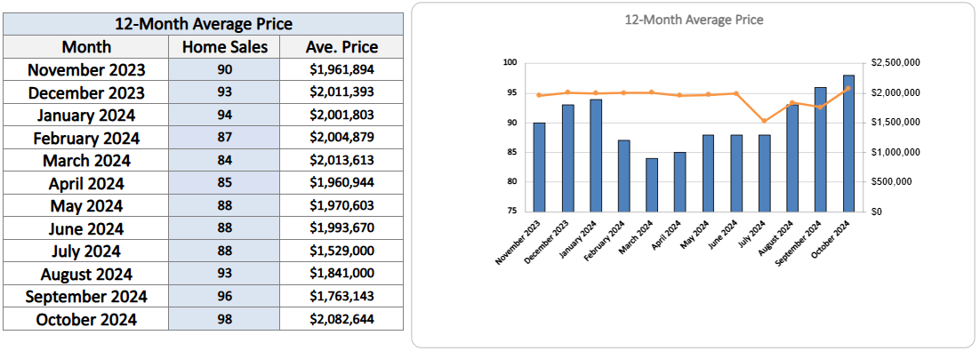Click the September 2024 bar in chart
The image size is (980, 351).
pyautogui.click(x=820, y=149)
